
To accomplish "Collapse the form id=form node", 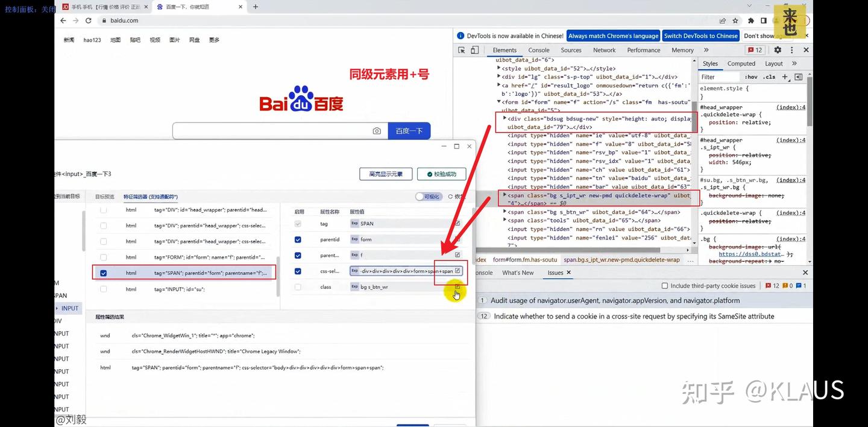I will pyautogui.click(x=498, y=102).
